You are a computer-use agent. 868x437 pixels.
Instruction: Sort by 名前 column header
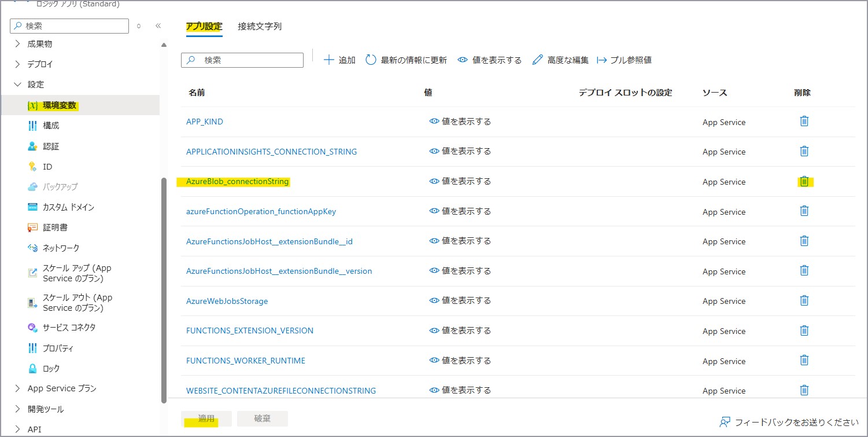[x=197, y=93]
